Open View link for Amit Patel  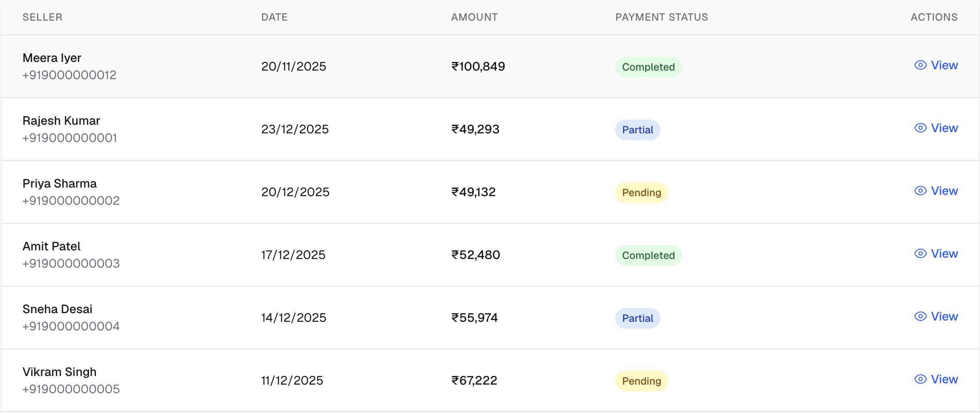tap(936, 253)
